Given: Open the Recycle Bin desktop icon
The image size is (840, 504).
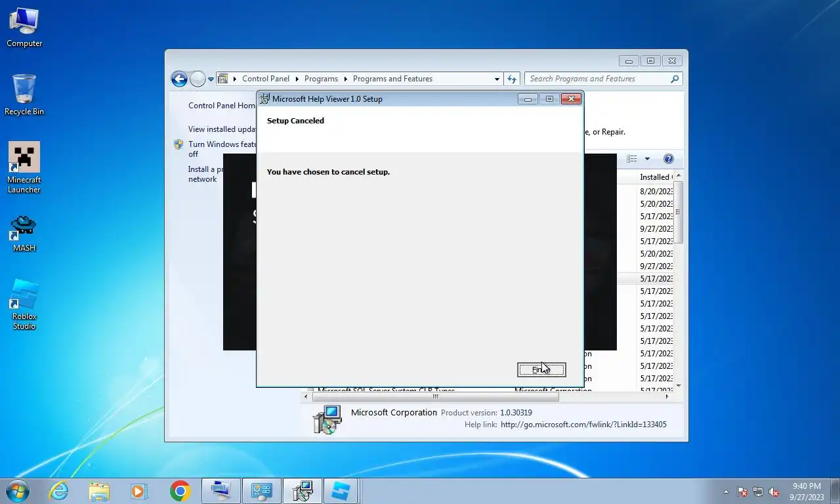Looking at the screenshot, I should tap(24, 95).
